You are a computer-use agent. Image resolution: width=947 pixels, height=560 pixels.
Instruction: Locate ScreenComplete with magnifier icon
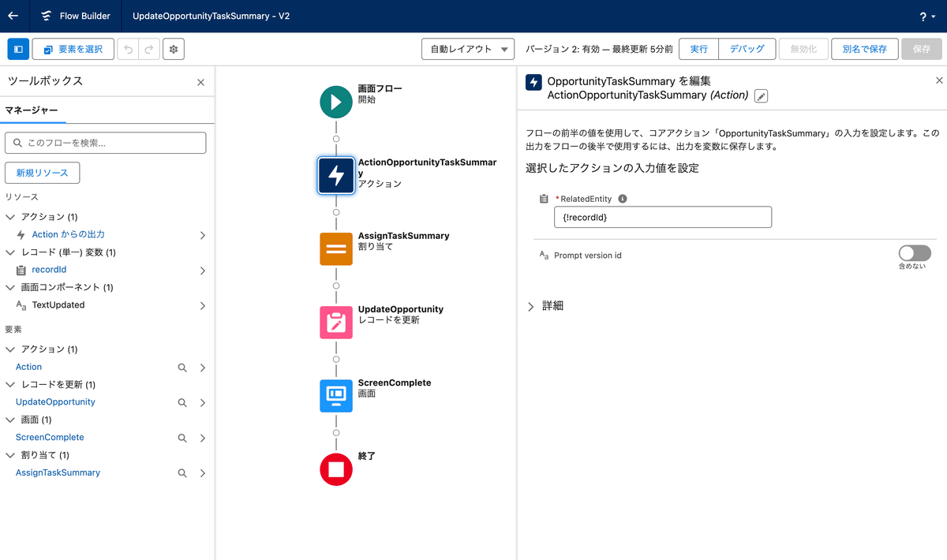182,438
